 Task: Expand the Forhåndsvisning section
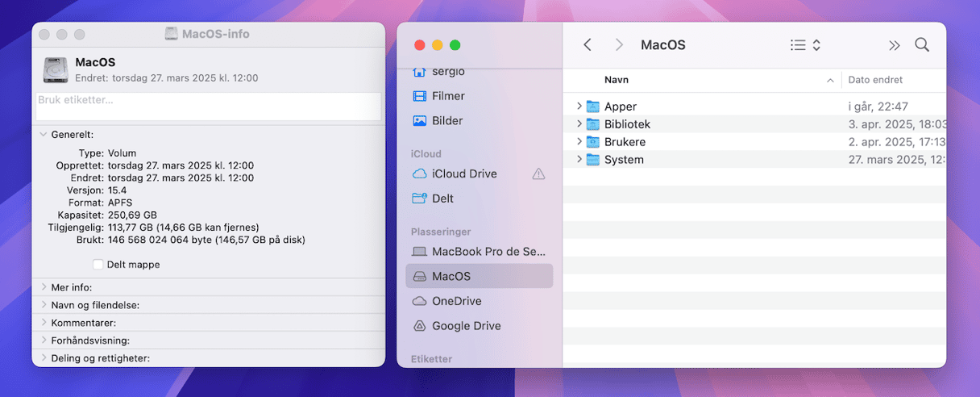pos(44,341)
